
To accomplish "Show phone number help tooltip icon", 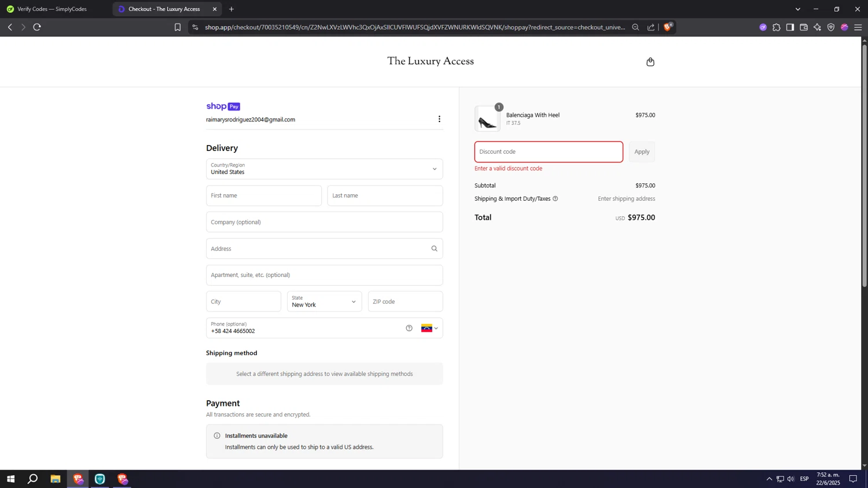I will [x=409, y=328].
